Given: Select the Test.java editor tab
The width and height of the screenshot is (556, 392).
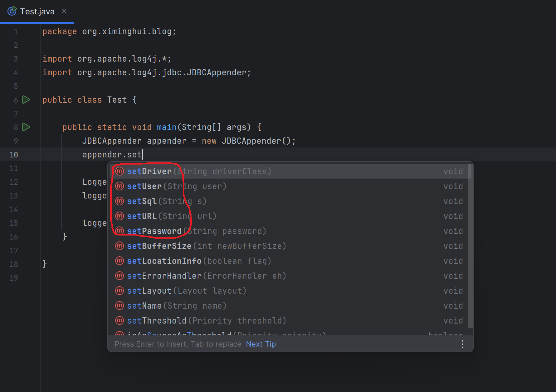Looking at the screenshot, I should coord(37,12).
